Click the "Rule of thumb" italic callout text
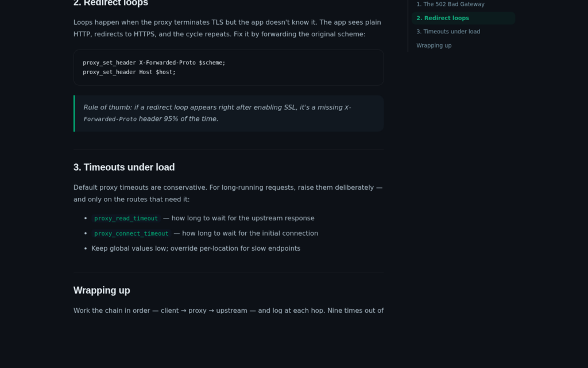 [217, 113]
